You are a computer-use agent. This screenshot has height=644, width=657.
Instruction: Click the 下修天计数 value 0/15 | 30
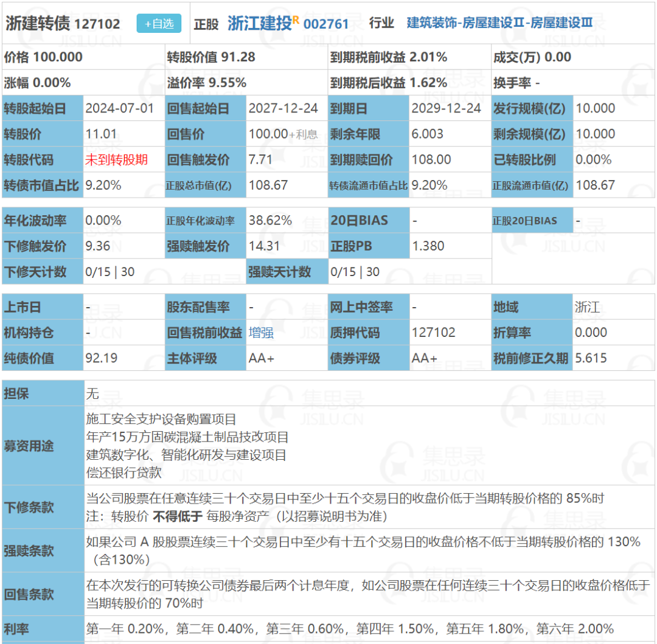point(109,272)
